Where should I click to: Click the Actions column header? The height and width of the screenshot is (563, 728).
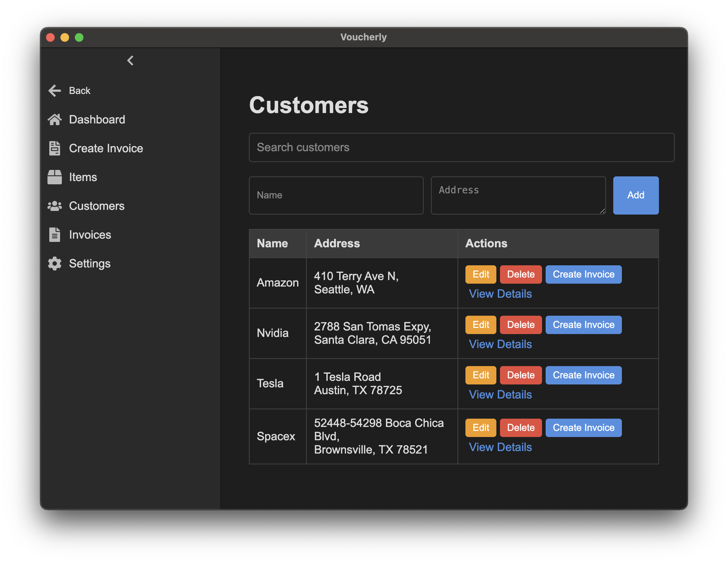tap(558, 244)
